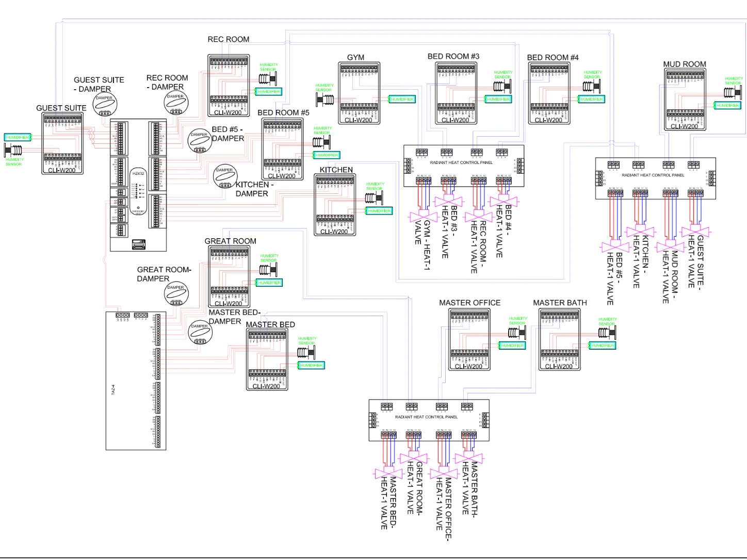Click the Guest Suite damper symbol

105,105
